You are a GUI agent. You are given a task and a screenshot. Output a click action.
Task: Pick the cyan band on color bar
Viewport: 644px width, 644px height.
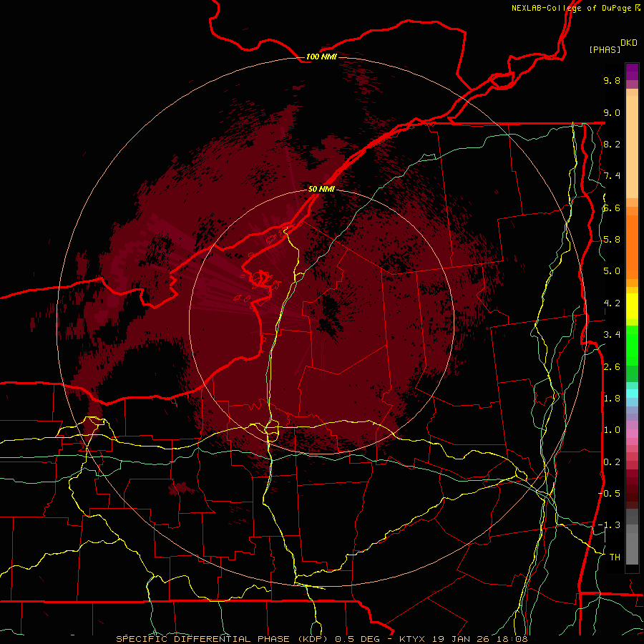(x=632, y=394)
